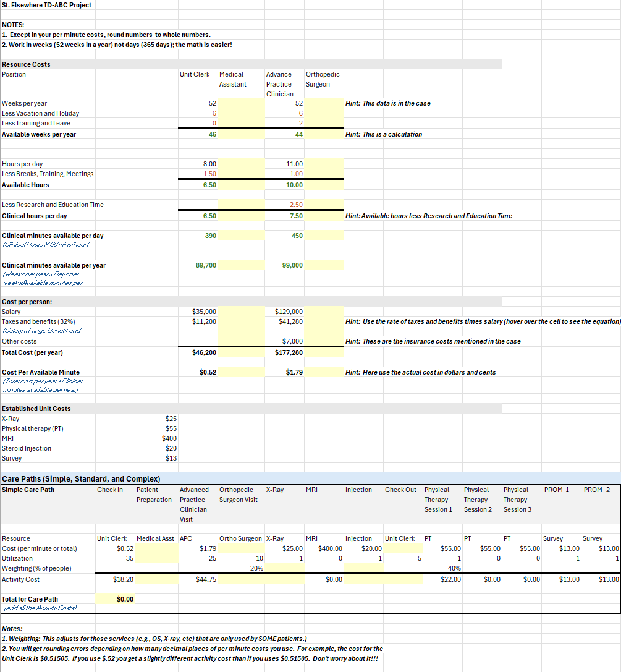This screenshot has width=621, height=672.
Task: Click the 'Ortho Surgeon' resource cell
Action: coord(241,538)
